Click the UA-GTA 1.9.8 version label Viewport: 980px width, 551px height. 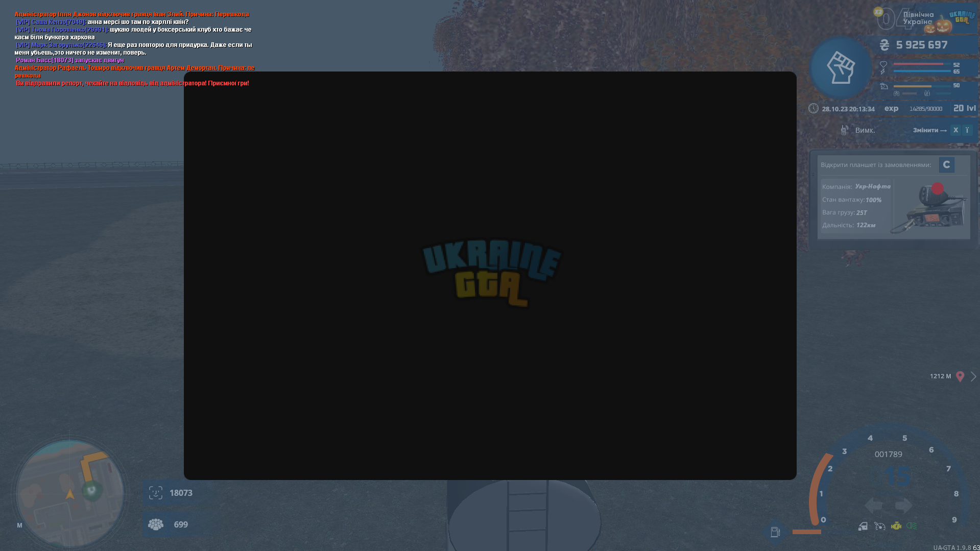[952, 547]
